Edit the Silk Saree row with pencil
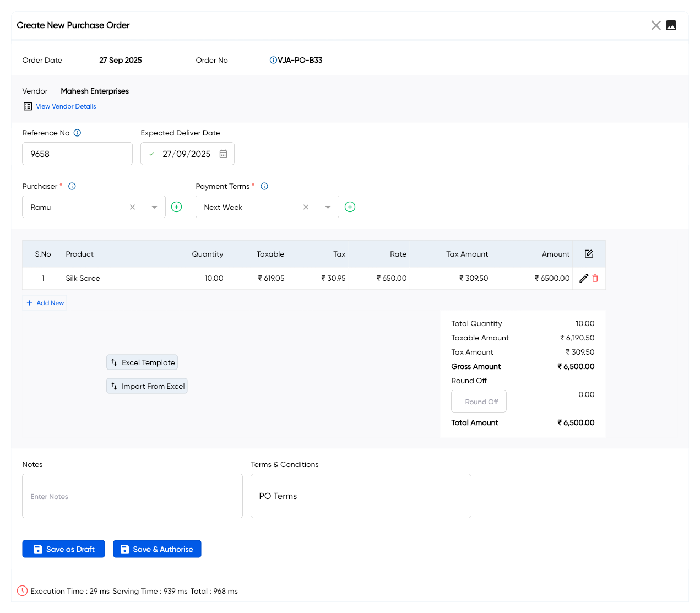The height and width of the screenshot is (613, 700). [x=584, y=278]
